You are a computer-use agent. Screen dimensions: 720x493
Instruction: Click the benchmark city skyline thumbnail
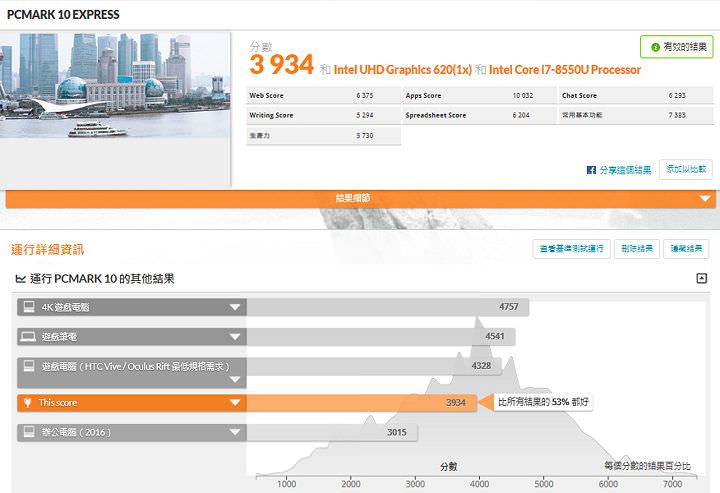tap(116, 92)
